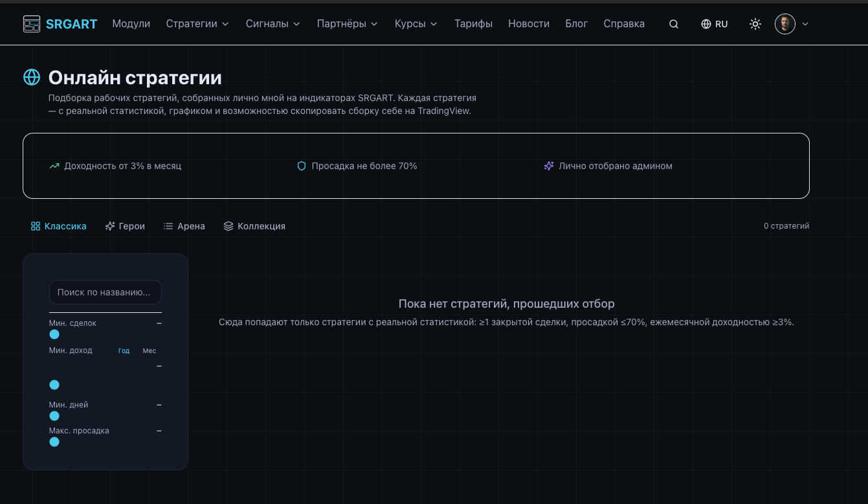Click the sparkle icon beside Лично отобрано
Viewport: 868px width, 504px height.
coord(548,166)
